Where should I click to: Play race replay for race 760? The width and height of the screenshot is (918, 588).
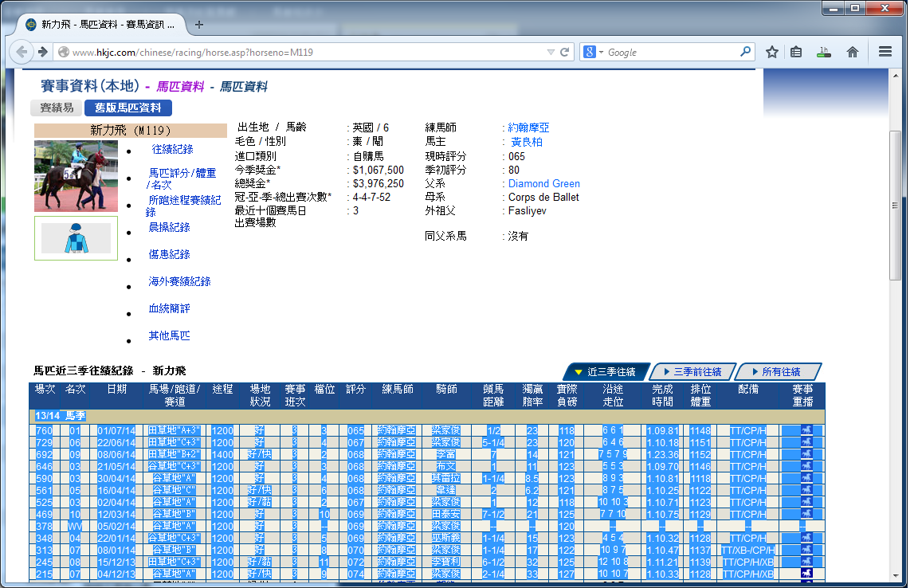[807, 430]
